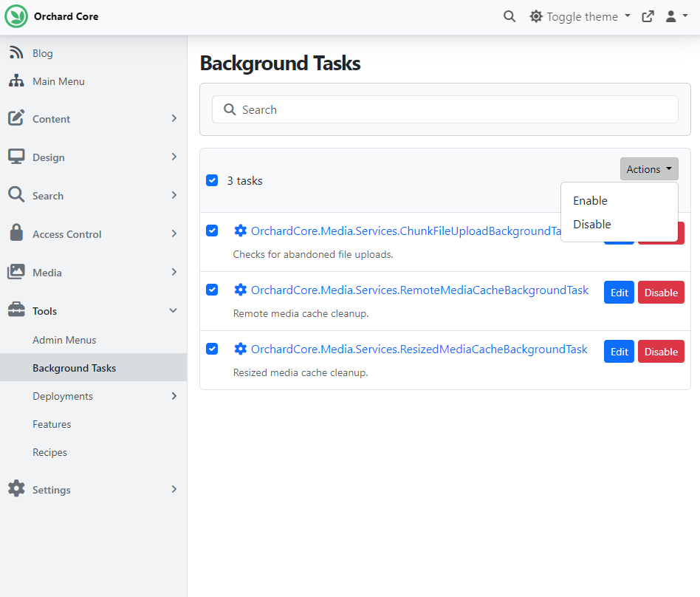Open the Main Menu sidebar item
Screen dimensions: 700x597
[58, 81]
